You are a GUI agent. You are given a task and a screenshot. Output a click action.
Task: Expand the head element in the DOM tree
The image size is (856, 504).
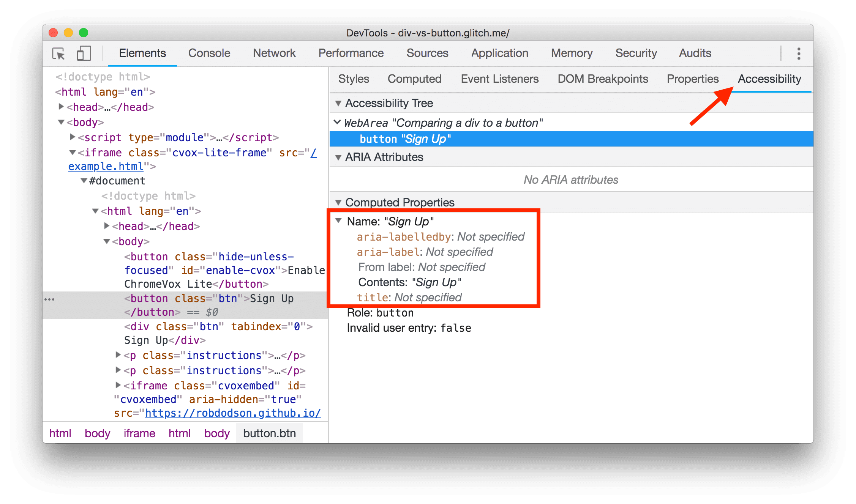(x=62, y=107)
